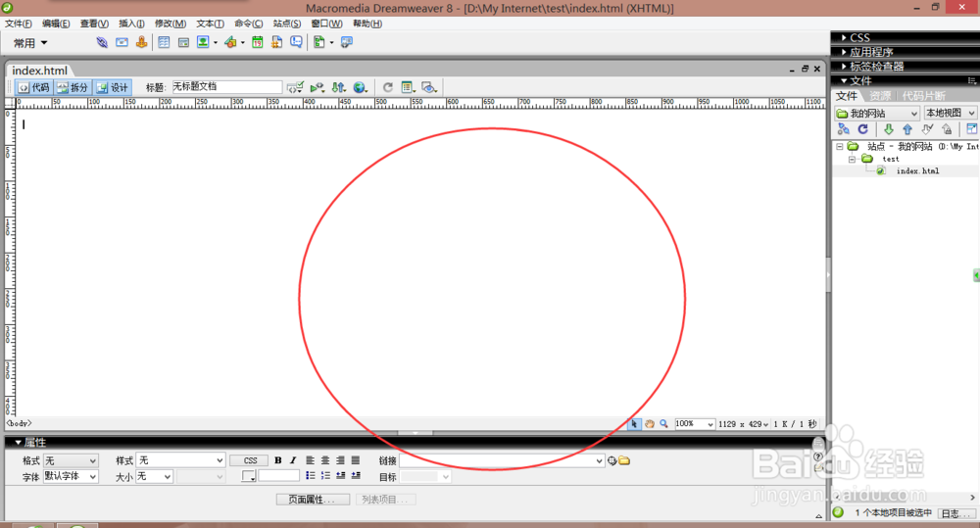Browse for link file with folder icon
Viewport: 980px width, 528px height.
tap(624, 460)
